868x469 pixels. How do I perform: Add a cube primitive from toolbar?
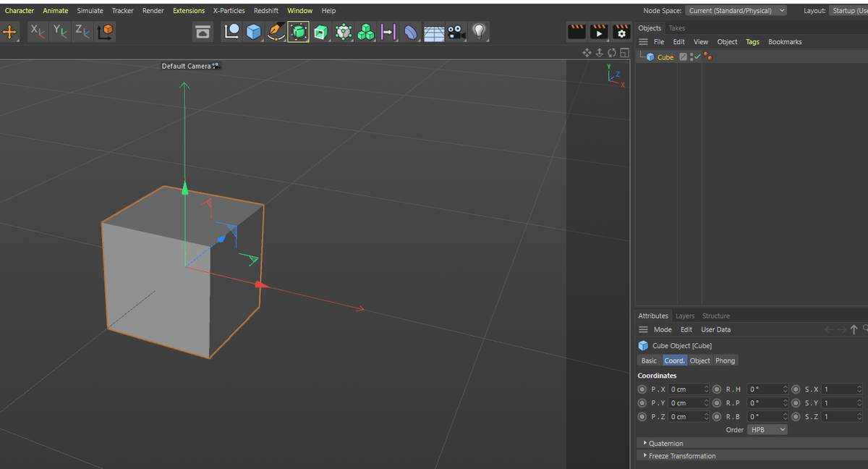[x=253, y=32]
